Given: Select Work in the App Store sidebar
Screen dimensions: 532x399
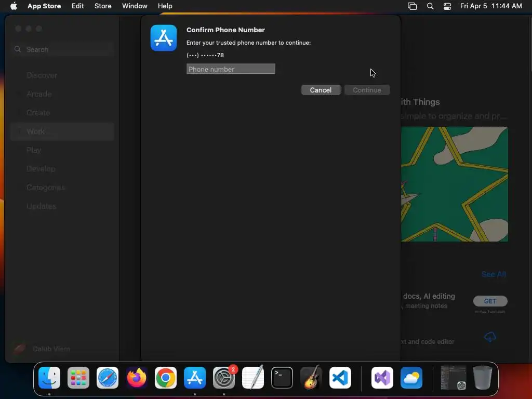Looking at the screenshot, I should tap(62, 131).
